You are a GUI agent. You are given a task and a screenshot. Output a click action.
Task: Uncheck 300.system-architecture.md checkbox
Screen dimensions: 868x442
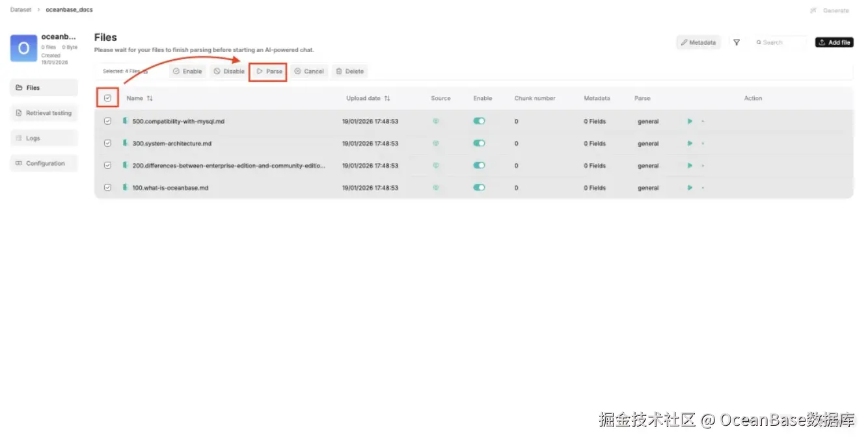tap(108, 143)
